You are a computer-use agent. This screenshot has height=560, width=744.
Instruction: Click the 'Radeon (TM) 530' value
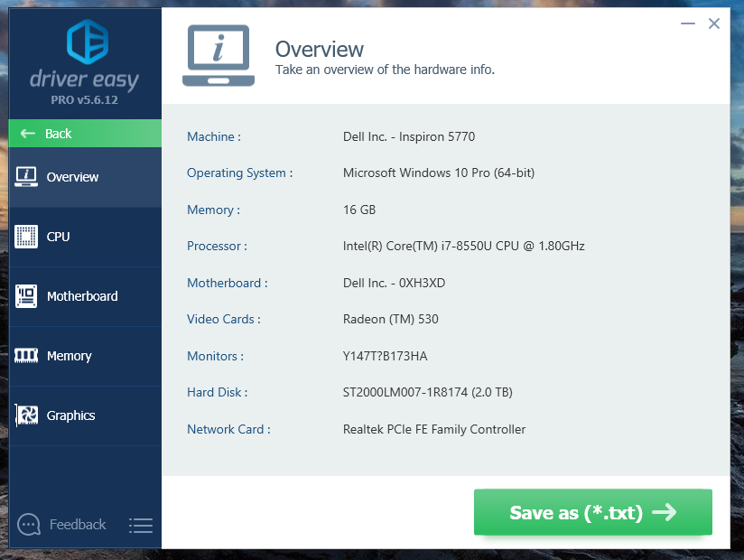(390, 319)
